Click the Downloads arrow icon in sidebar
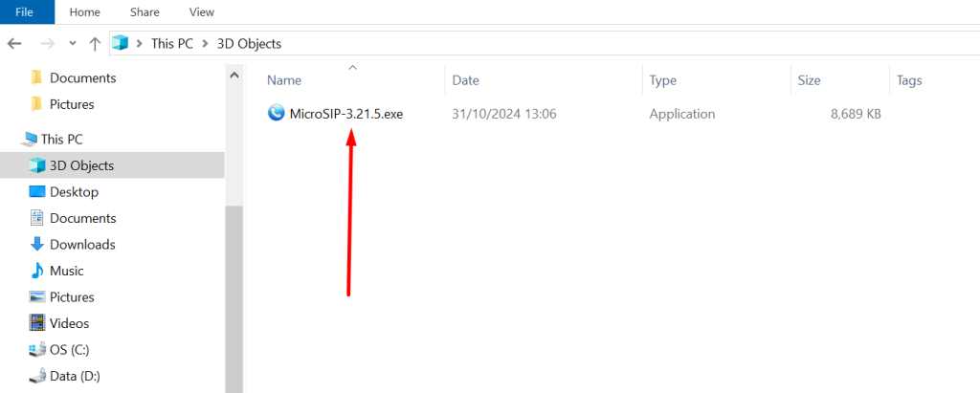 (x=37, y=245)
